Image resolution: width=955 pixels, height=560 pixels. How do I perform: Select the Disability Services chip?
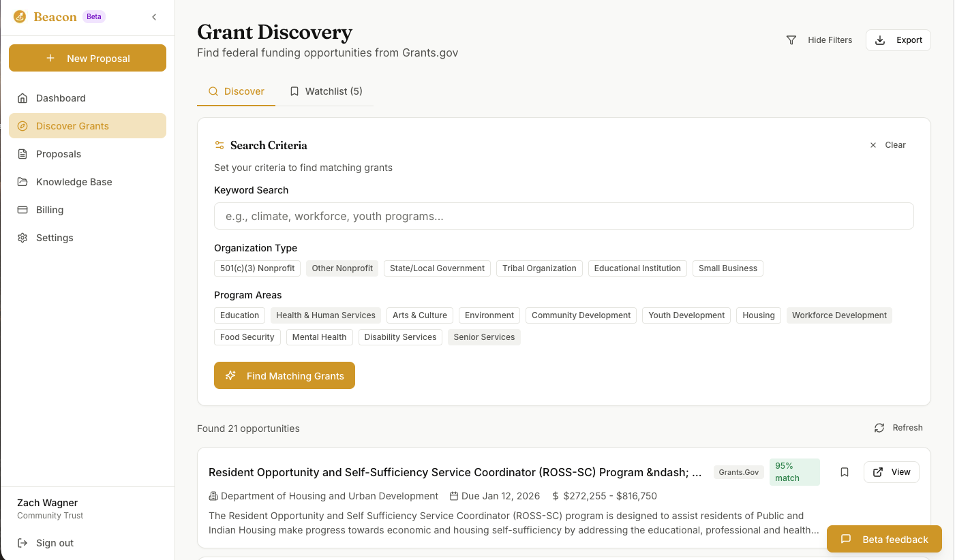coord(400,337)
